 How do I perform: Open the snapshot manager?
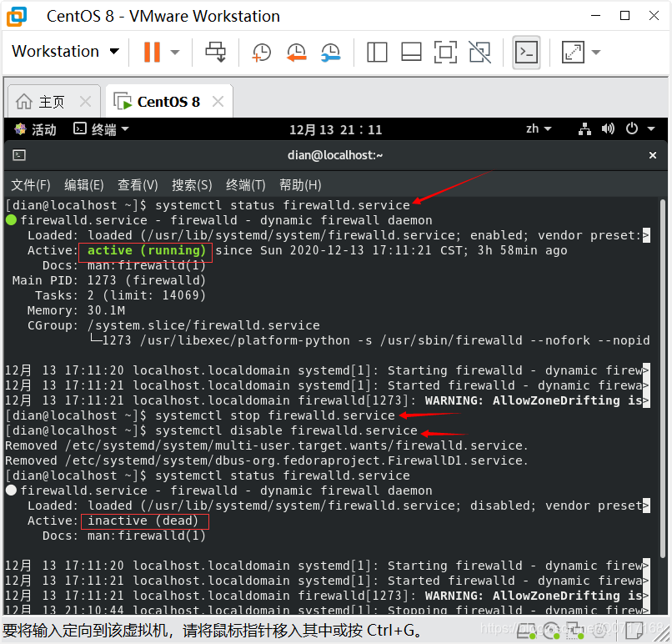(331, 53)
